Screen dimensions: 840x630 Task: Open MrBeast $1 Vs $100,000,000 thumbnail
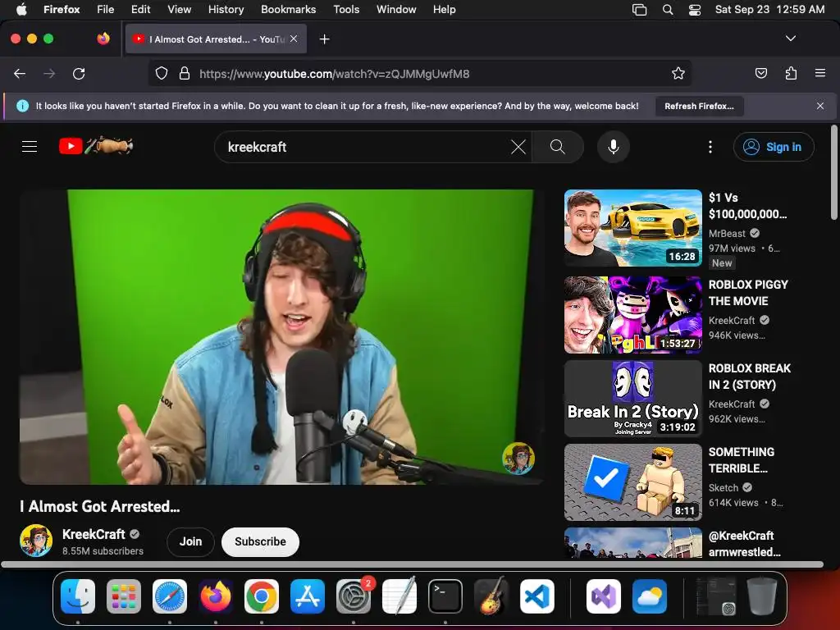click(632, 228)
